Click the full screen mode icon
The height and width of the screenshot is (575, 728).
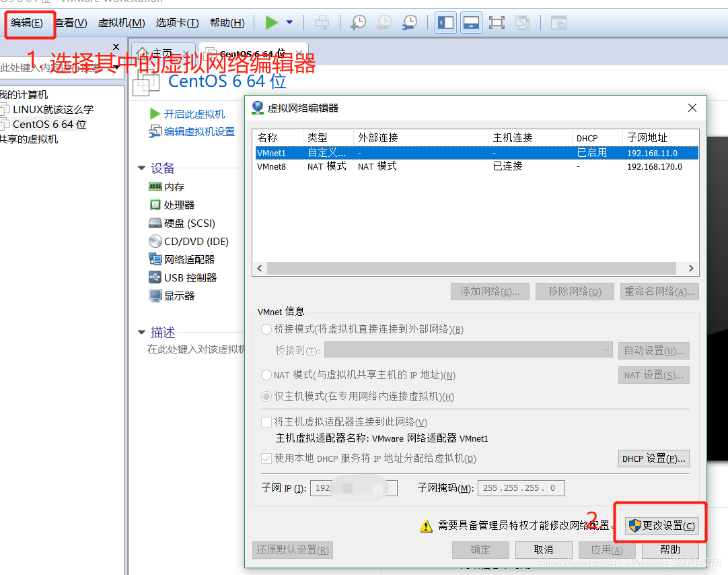coord(497,23)
